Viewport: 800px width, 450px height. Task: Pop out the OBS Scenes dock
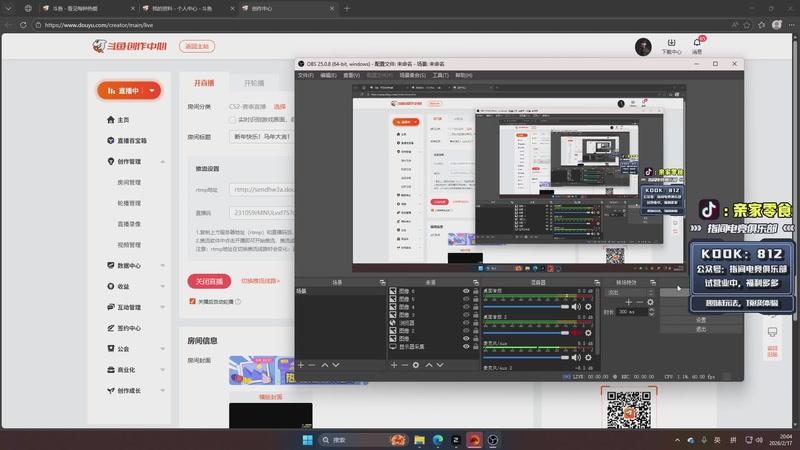382,282
